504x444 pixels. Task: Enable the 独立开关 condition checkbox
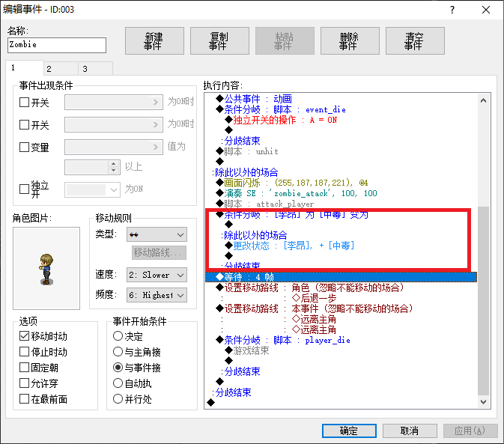pyautogui.click(x=25, y=189)
